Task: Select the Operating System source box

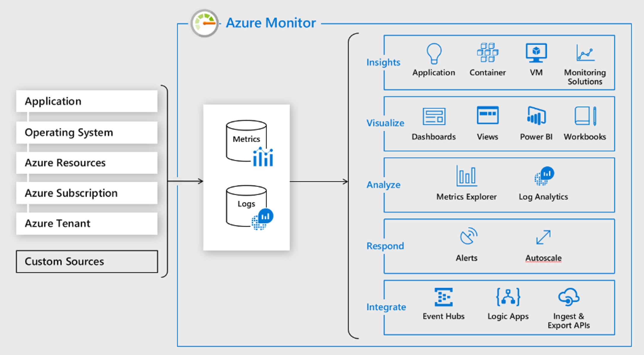Action: (x=87, y=132)
